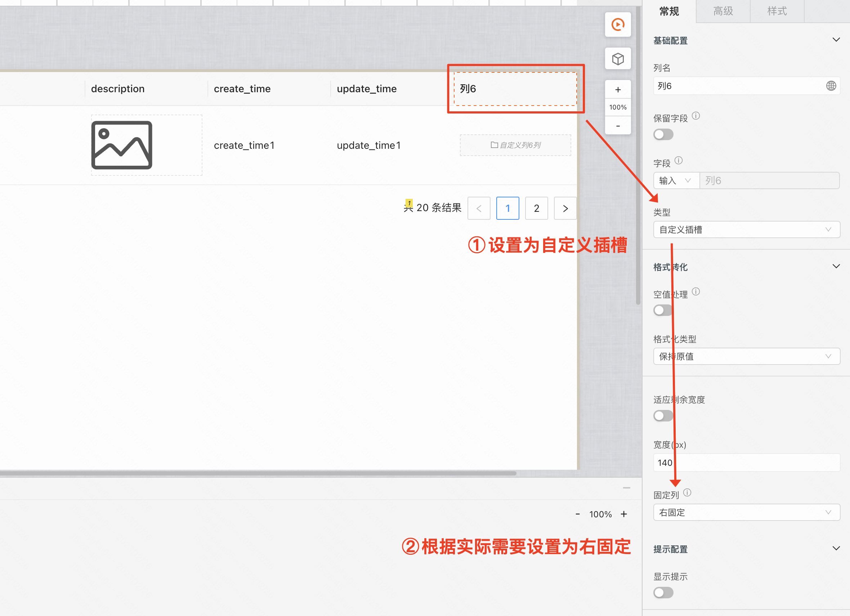
Task: Click the 共 20 条结果 total text
Action: (x=432, y=207)
